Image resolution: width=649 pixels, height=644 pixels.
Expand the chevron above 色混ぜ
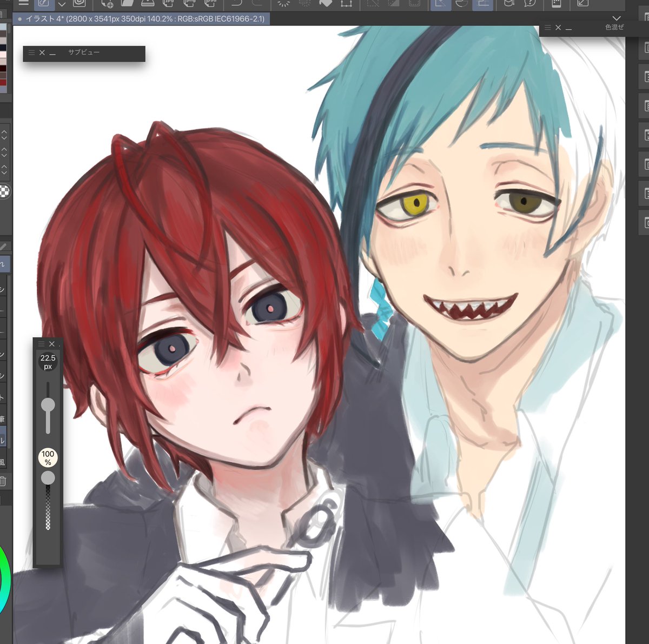(616, 19)
